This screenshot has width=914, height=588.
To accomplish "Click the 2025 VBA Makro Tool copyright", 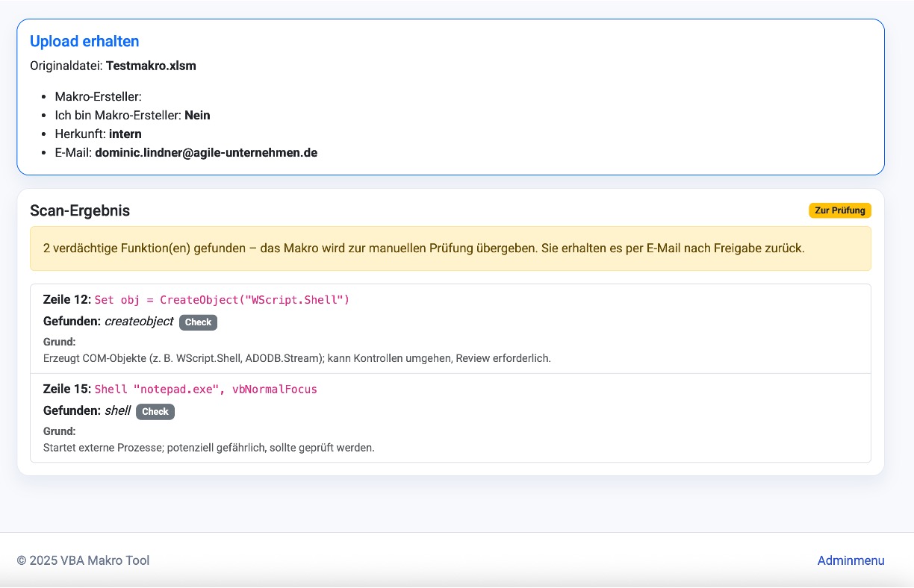I will pos(83,560).
